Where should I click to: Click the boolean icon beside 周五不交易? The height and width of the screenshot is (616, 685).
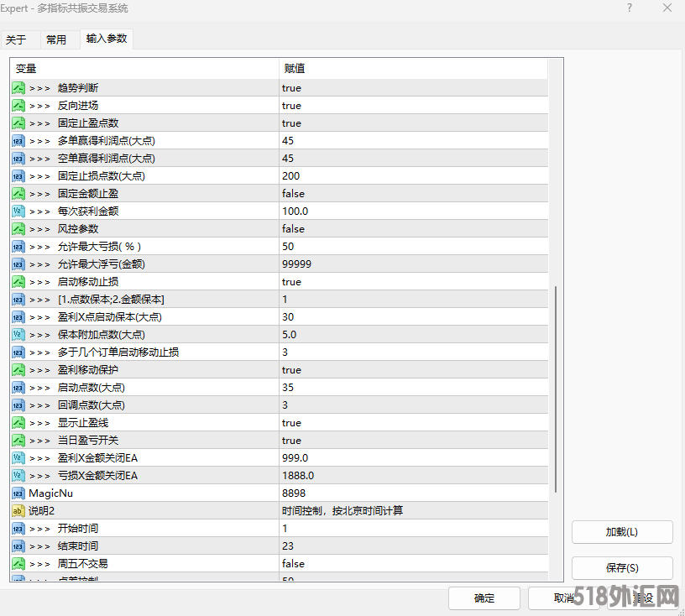(18, 564)
